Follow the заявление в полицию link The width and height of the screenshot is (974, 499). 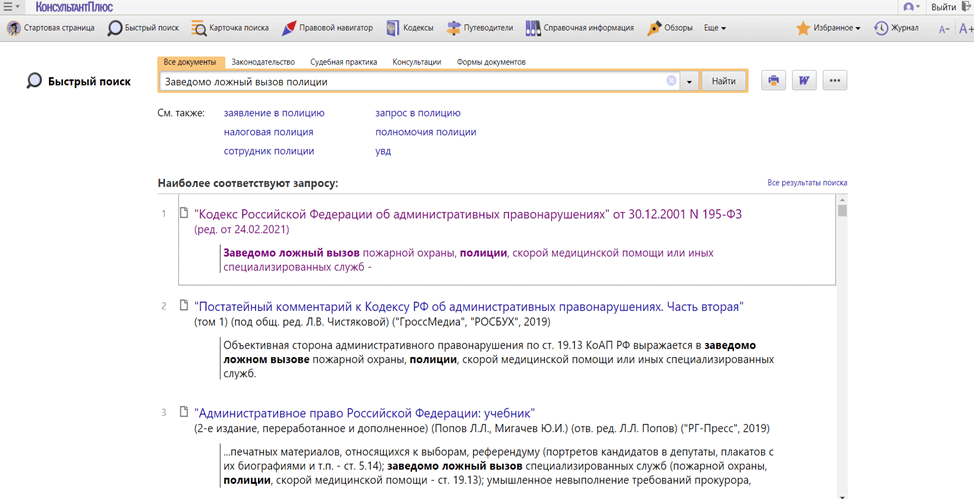click(274, 113)
